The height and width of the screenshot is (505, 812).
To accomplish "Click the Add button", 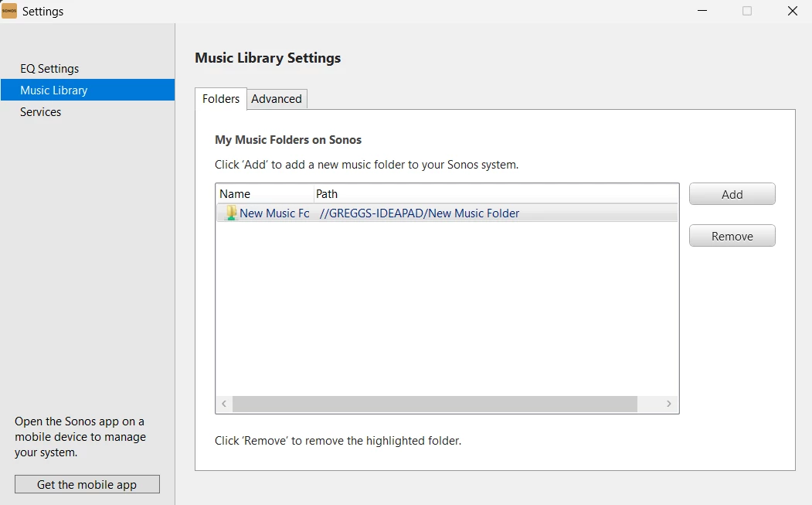I will pyautogui.click(x=732, y=194).
